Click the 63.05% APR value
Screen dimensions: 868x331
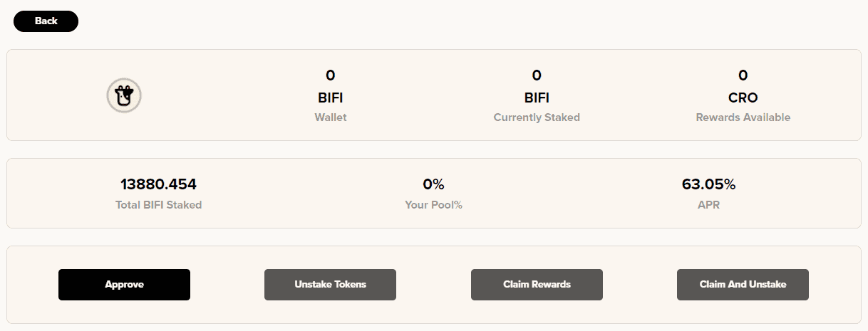pyautogui.click(x=708, y=184)
